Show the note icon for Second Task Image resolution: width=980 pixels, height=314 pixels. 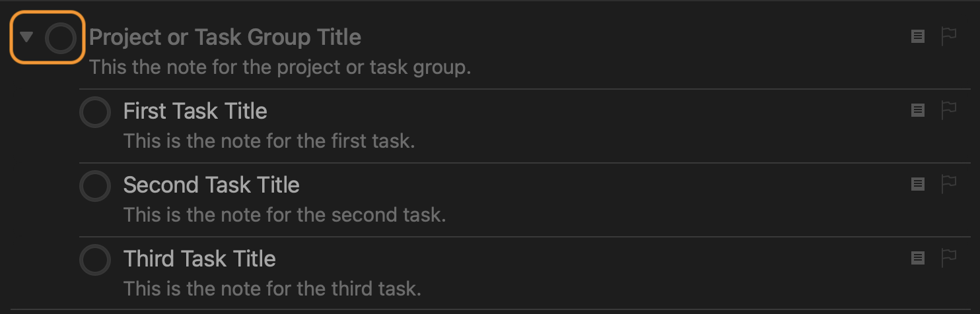tap(917, 184)
